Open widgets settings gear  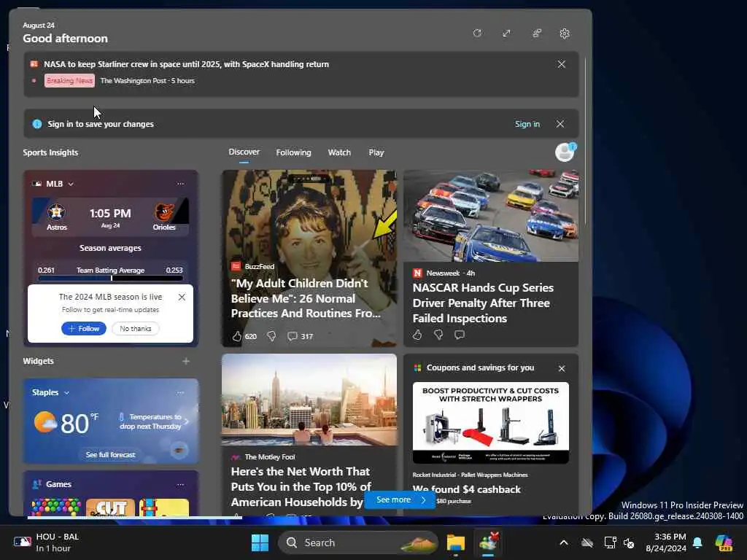(565, 34)
